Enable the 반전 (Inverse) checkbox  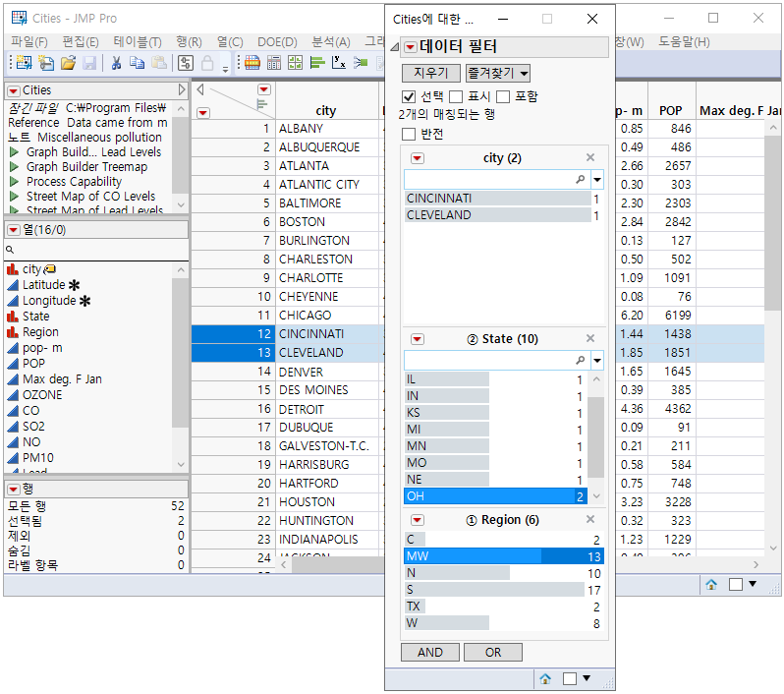click(409, 134)
